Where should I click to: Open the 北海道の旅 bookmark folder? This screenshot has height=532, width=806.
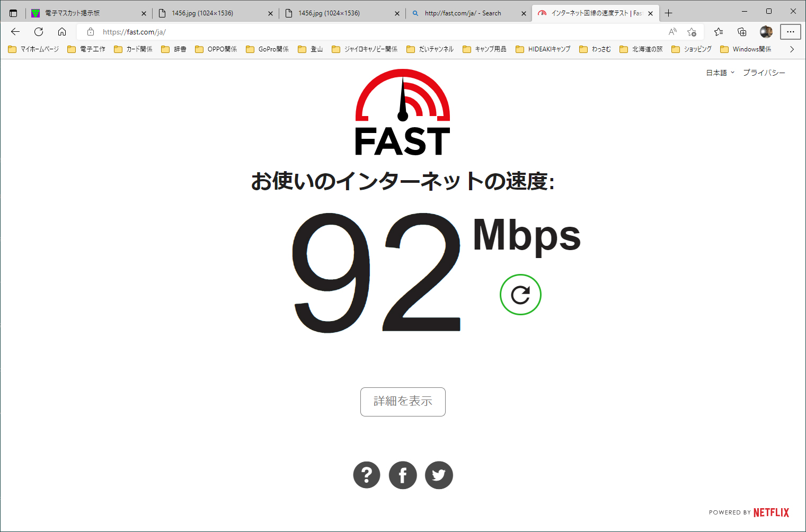641,49
